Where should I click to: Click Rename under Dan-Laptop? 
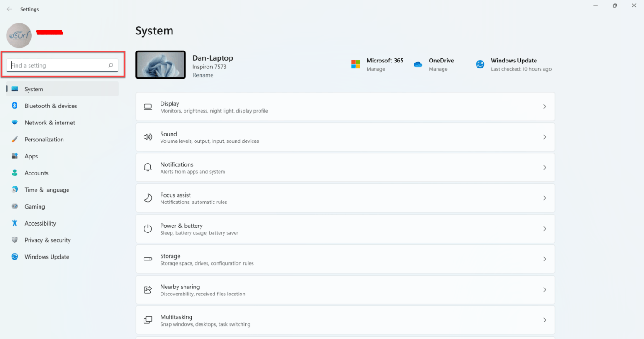tap(203, 75)
